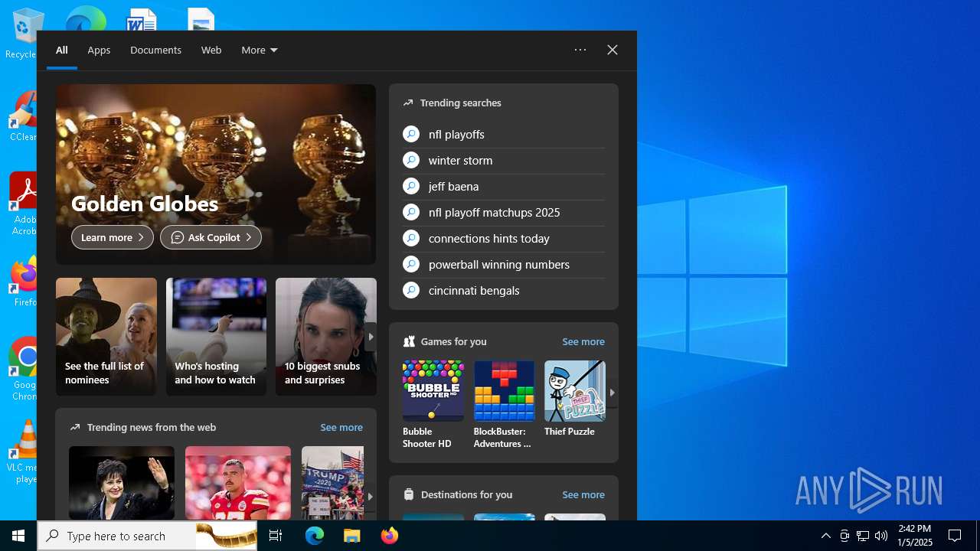
Task: Open Google Chrome desktop shortcut
Action: (24, 369)
